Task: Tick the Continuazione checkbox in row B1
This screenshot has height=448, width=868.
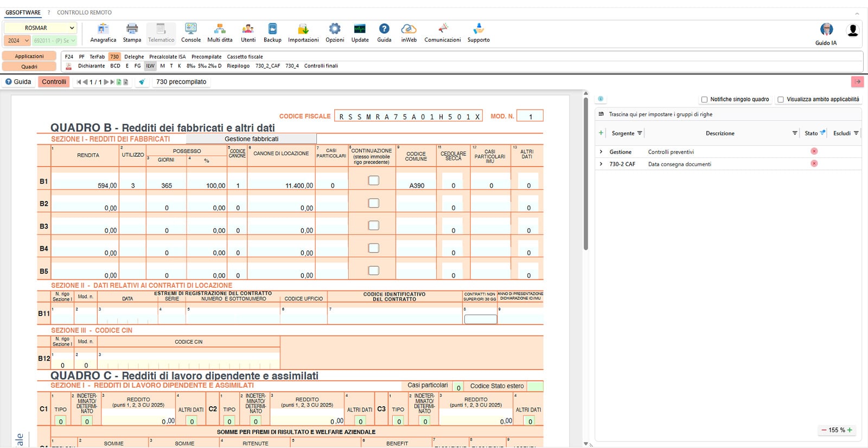Action: [374, 180]
